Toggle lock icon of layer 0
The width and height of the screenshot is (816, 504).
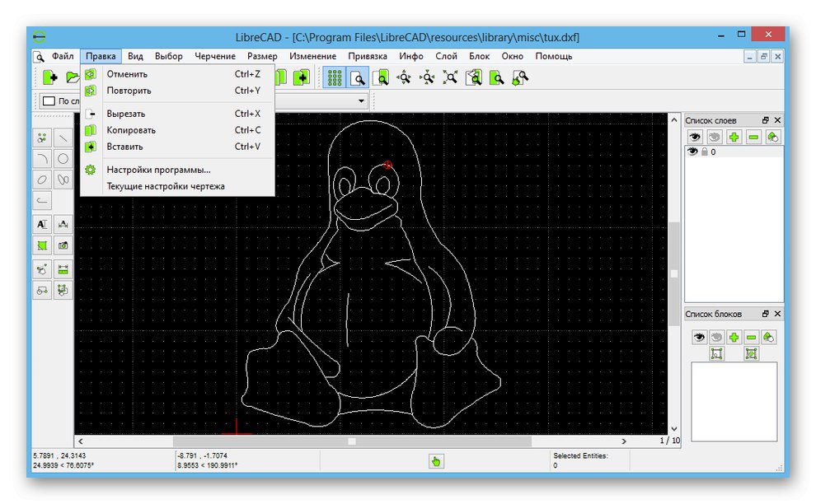[704, 152]
